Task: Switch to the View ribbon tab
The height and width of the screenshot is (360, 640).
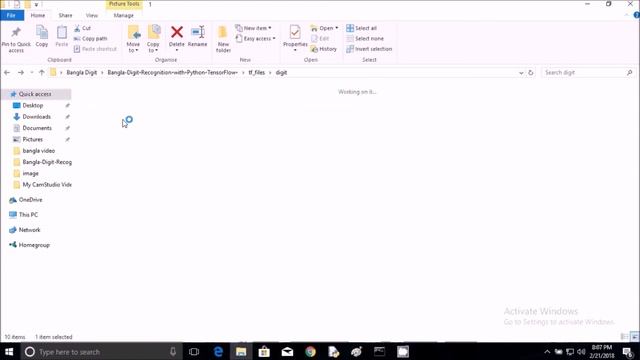Action: [x=92, y=15]
